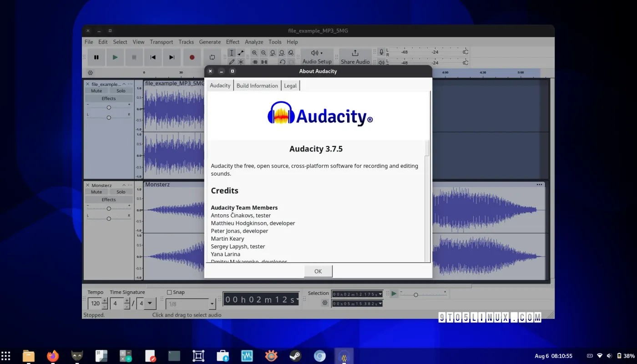The width and height of the screenshot is (637, 364).
Task: Open the time signature denominator dropdown
Action: (150, 303)
